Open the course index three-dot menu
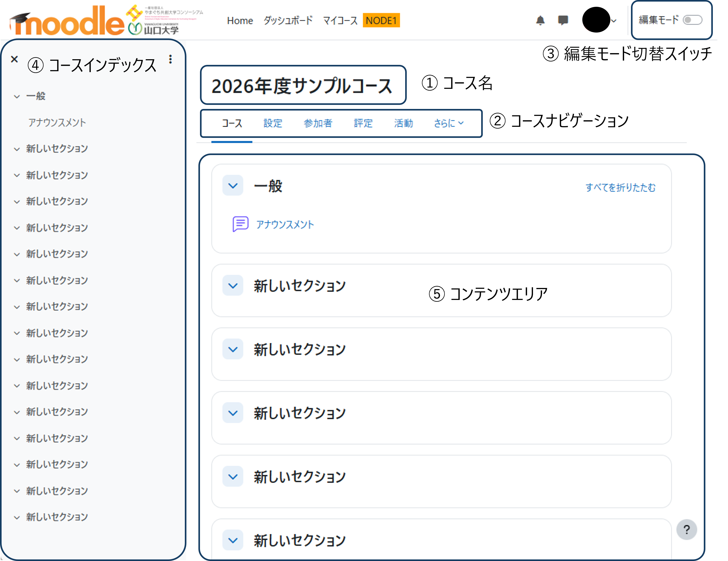 click(x=170, y=59)
